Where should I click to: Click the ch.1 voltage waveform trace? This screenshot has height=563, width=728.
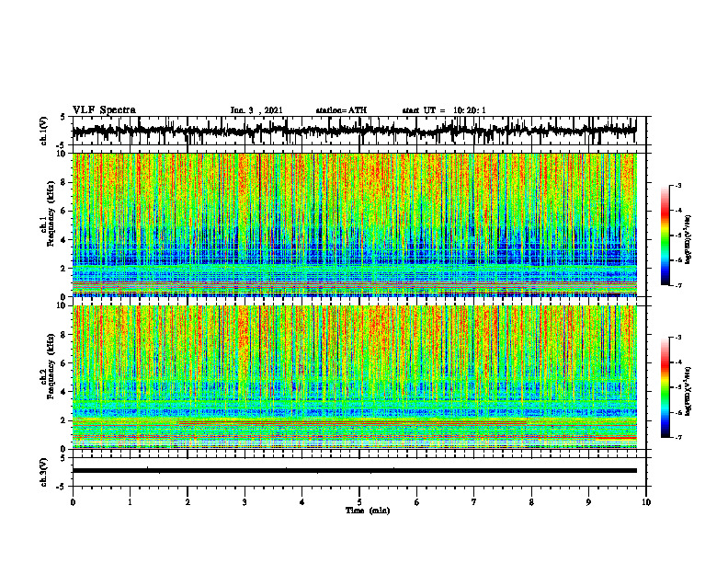point(354,131)
